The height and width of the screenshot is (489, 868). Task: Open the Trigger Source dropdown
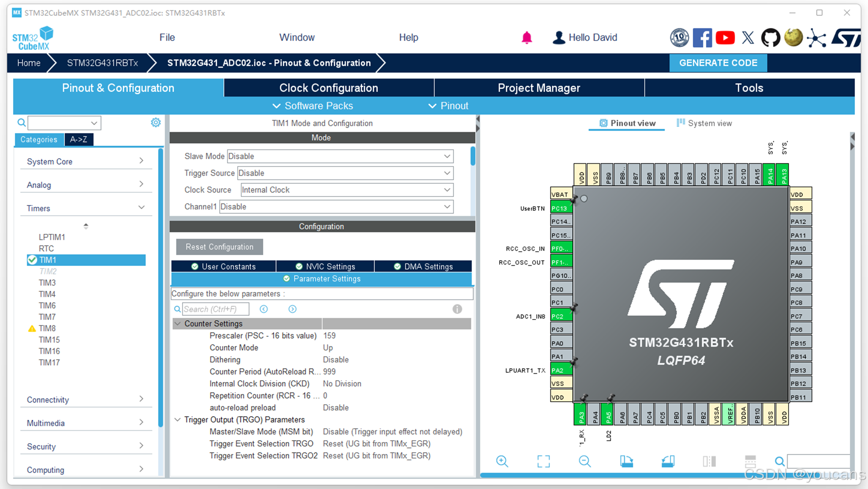click(345, 173)
